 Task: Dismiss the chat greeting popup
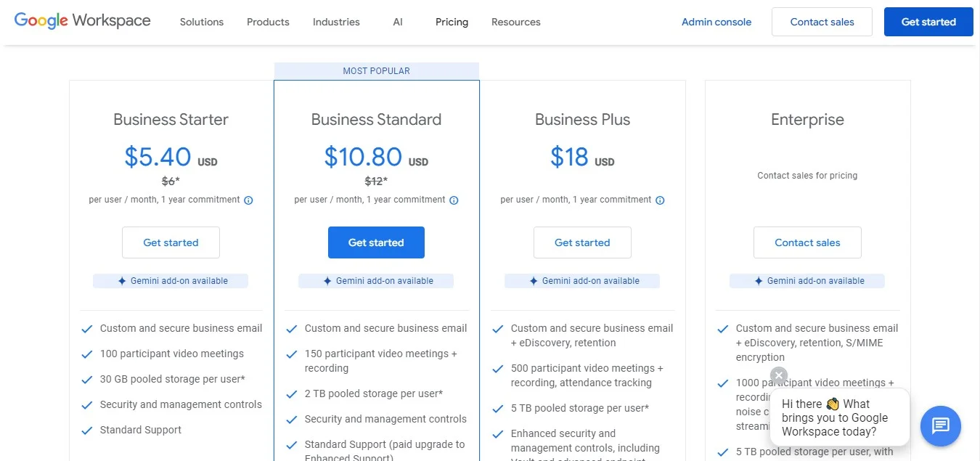778,375
